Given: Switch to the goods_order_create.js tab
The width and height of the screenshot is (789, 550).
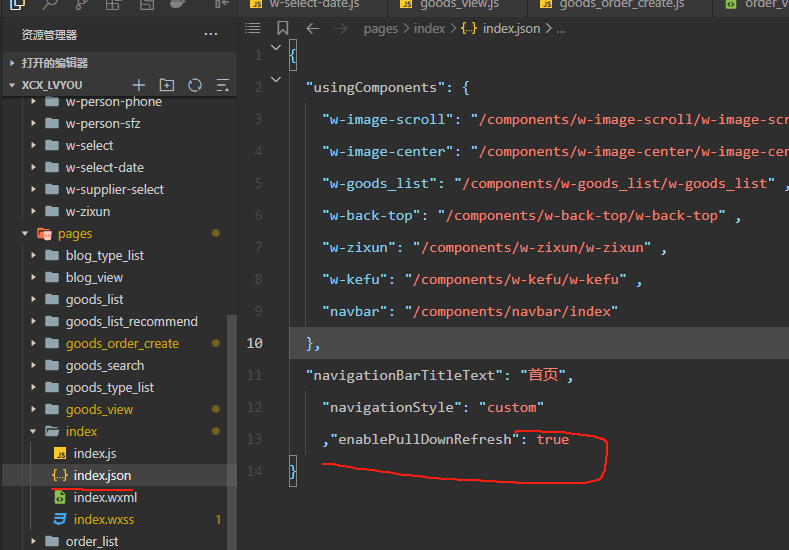Looking at the screenshot, I should (620, 4).
